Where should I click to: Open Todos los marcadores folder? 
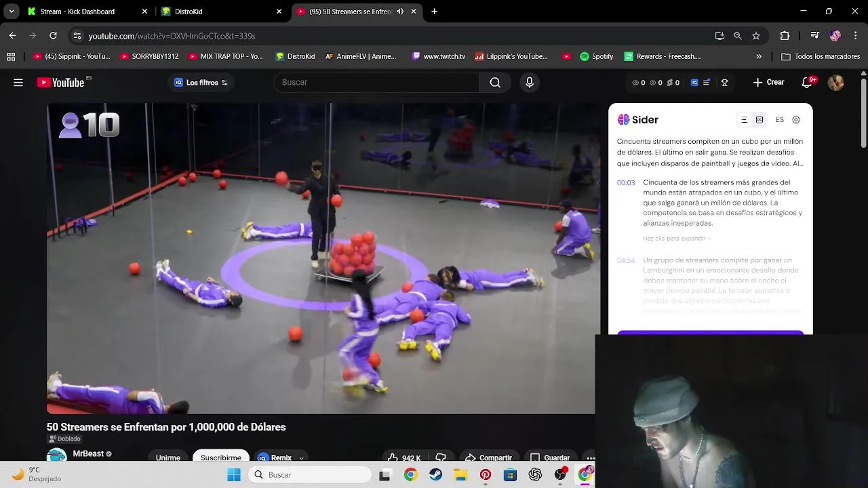click(x=821, y=57)
